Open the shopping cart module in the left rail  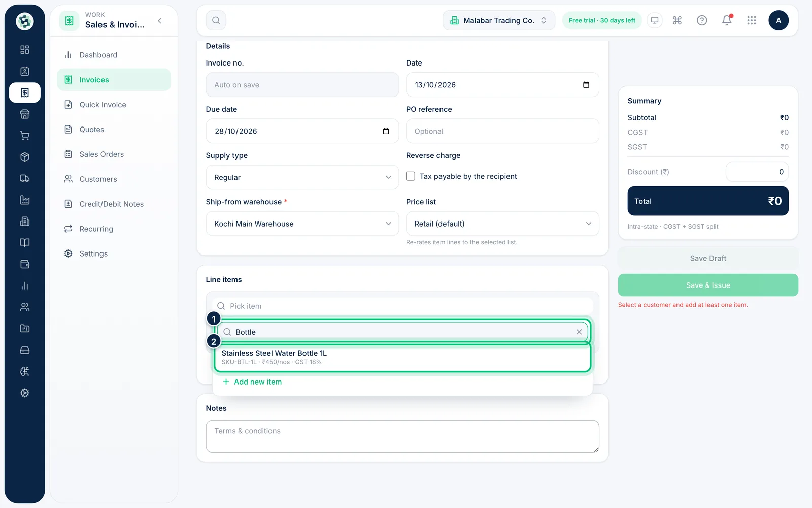coord(24,136)
